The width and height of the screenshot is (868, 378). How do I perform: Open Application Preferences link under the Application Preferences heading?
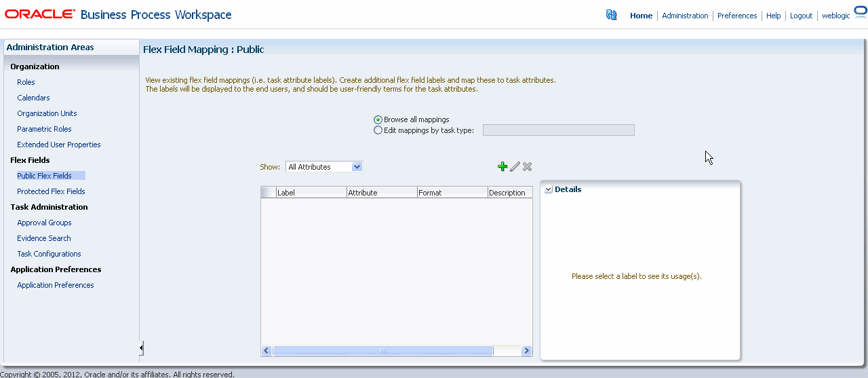click(56, 285)
